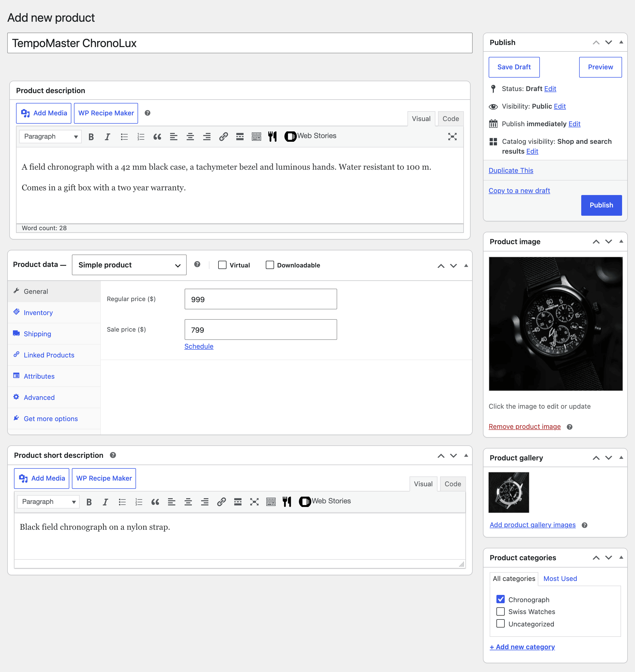
Task: Collapse the Product data panel
Action: pyautogui.click(x=466, y=266)
